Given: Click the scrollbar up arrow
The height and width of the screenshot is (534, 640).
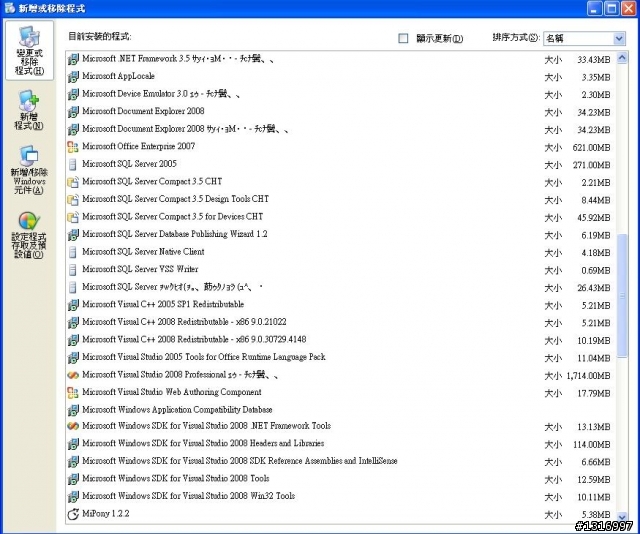Looking at the screenshot, I should (622, 58).
